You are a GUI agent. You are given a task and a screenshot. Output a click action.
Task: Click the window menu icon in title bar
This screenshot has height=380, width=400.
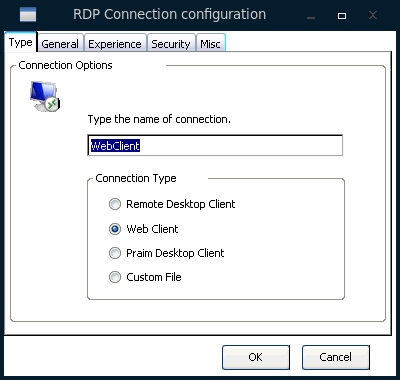point(28,15)
